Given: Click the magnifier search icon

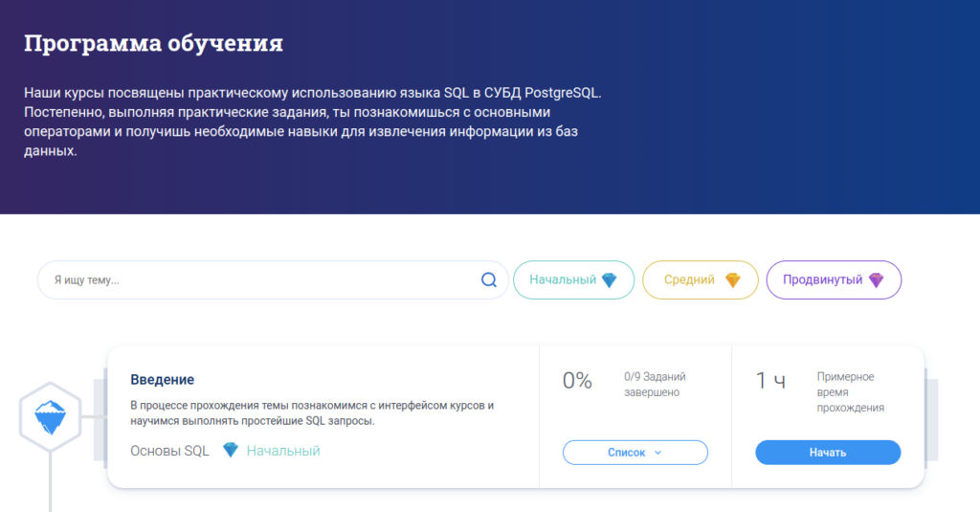Looking at the screenshot, I should tap(488, 280).
